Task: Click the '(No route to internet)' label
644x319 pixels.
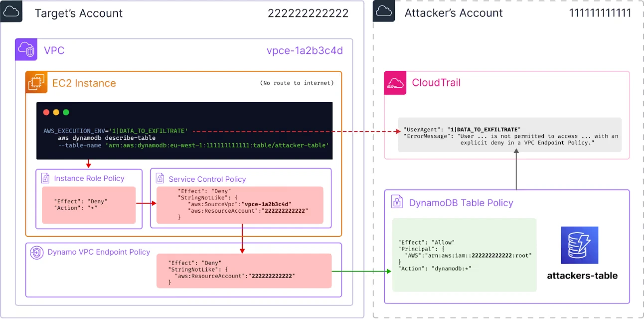Action: (297, 83)
